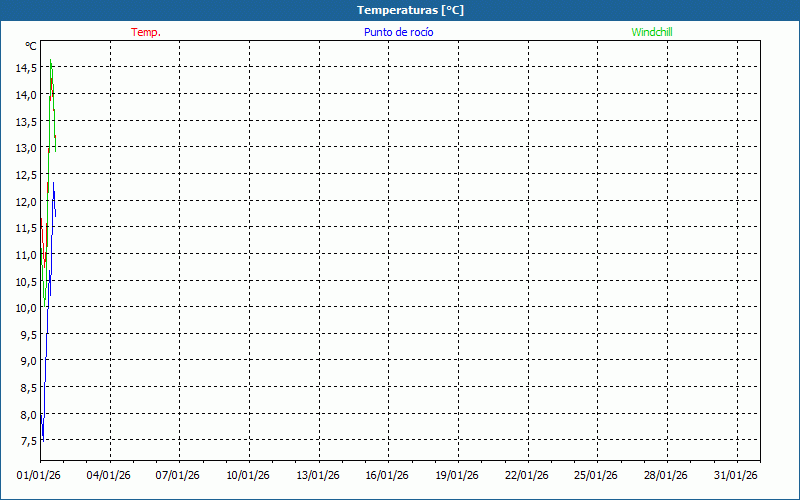The width and height of the screenshot is (800, 500).
Task: Choose the 19/01/26 date on the x-axis
Action: point(457,475)
